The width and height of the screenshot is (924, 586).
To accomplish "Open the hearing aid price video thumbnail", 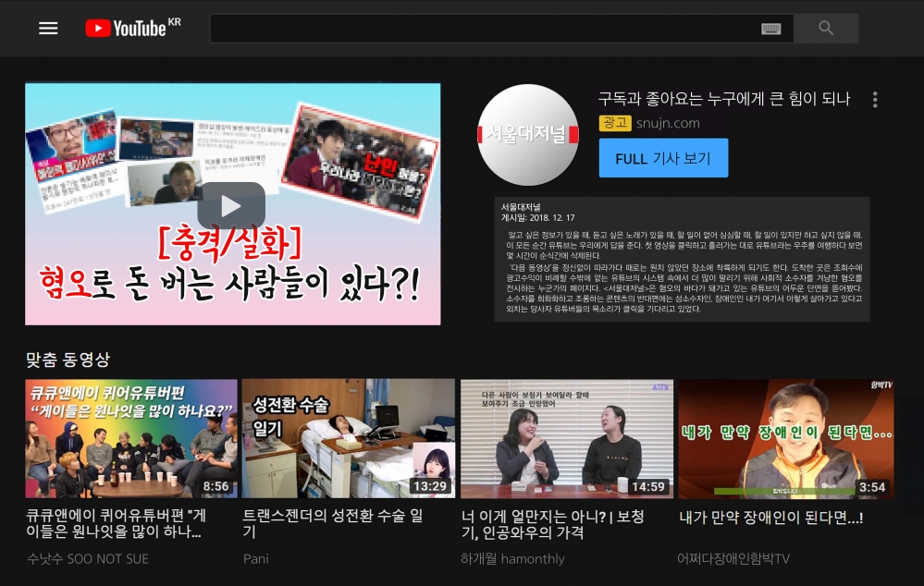I will coord(566,439).
